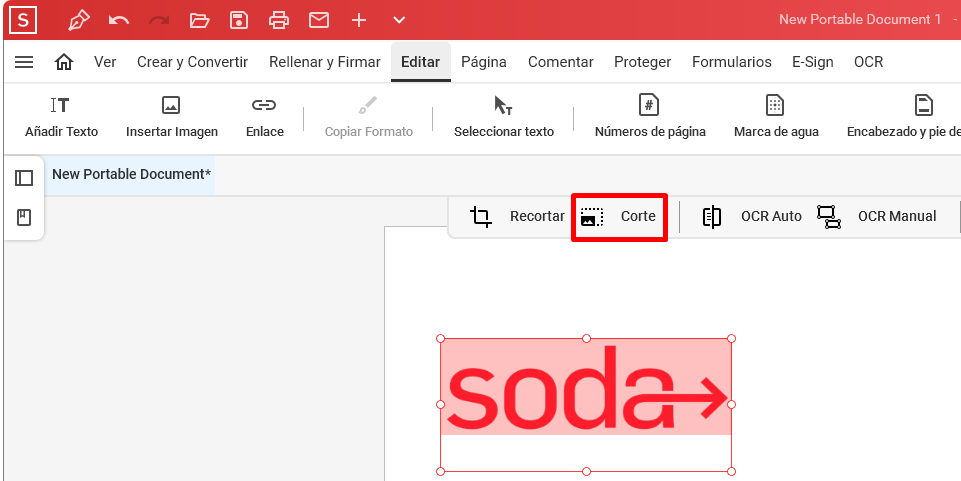Click bottom-center handle of image selection

click(x=586, y=471)
